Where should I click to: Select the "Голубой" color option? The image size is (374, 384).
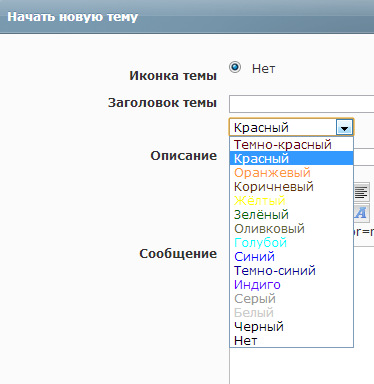click(291, 242)
